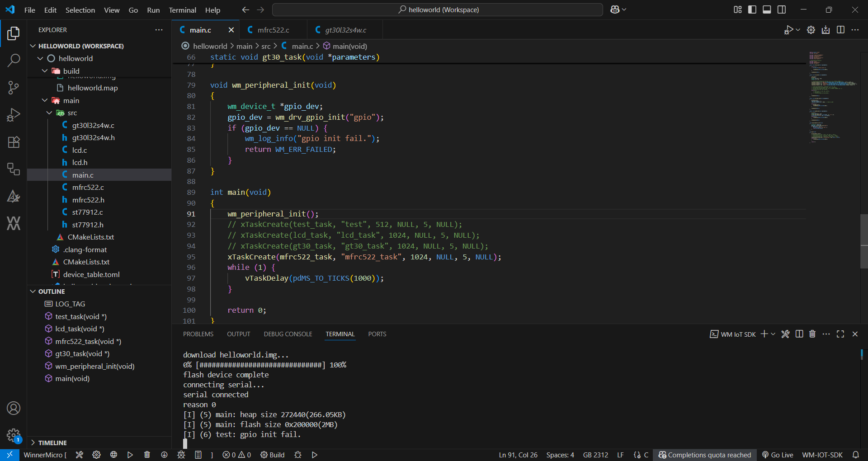Click the status bar circled download-arrow icon
This screenshot has width=868, height=461.
click(x=164, y=455)
